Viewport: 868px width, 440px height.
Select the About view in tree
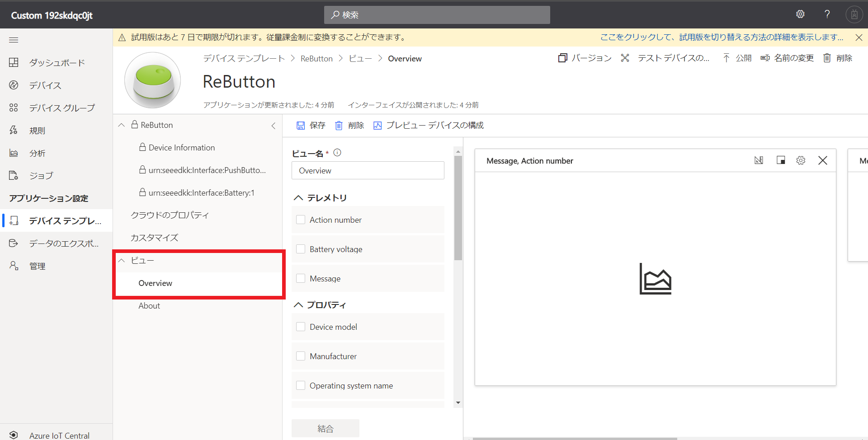(149, 306)
